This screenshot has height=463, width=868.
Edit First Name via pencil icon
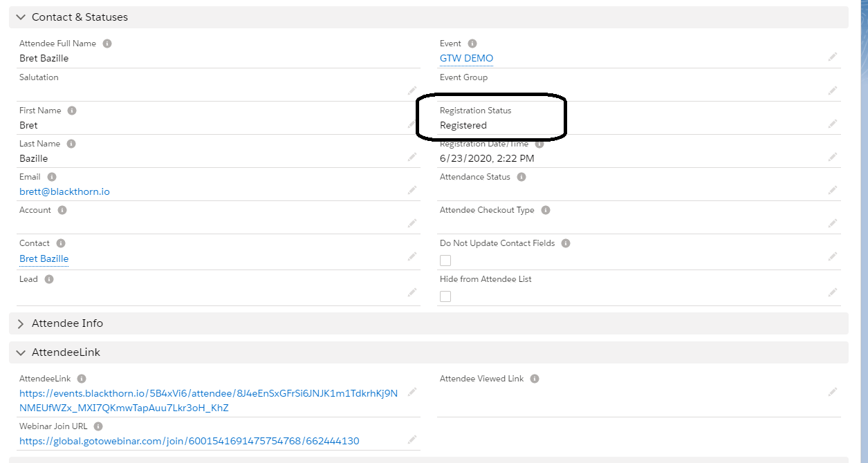(412, 124)
